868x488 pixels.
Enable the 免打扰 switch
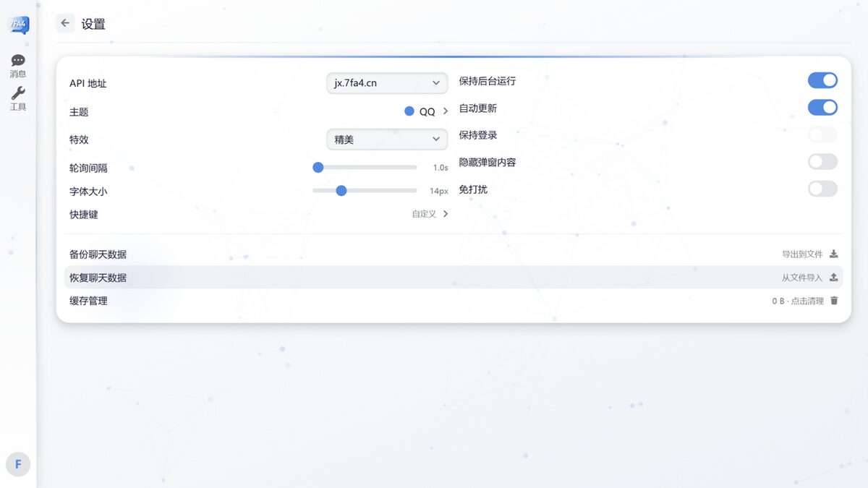pyautogui.click(x=822, y=189)
